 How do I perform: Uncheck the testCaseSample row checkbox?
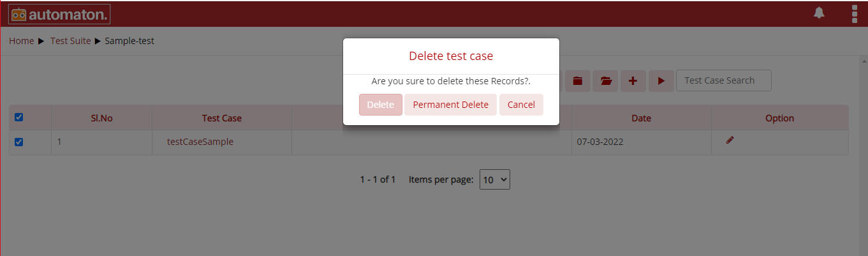tap(18, 142)
